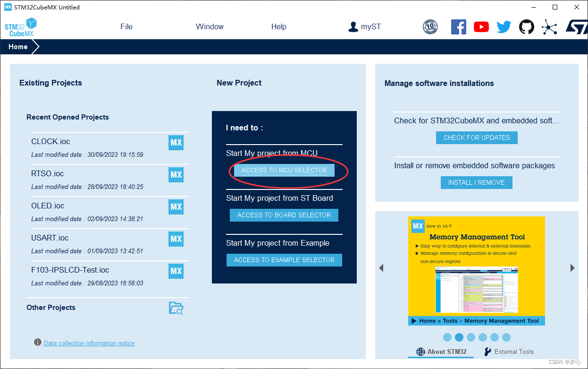Open the Memory Management Tool banner
This screenshot has height=369, width=588.
(477, 271)
